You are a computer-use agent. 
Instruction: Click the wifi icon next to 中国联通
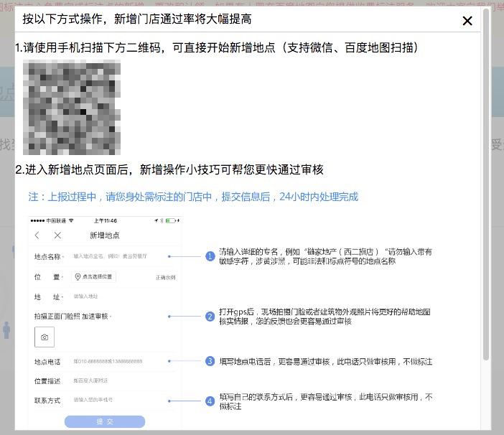point(71,220)
